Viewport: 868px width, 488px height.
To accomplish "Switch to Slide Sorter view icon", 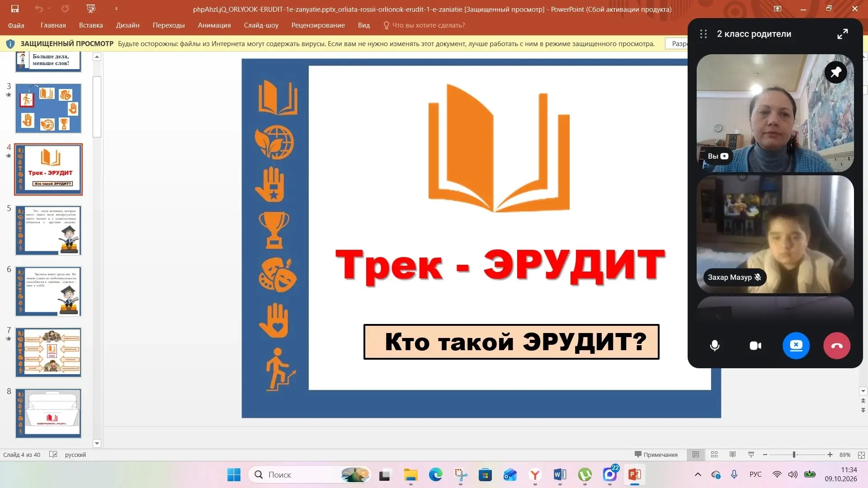I will pos(714,455).
